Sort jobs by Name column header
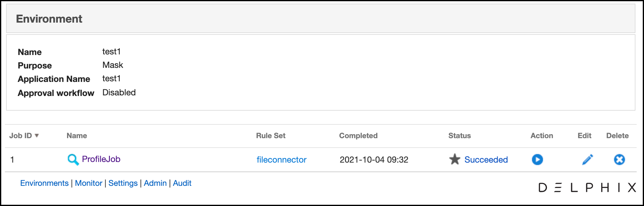Screen dimensions: 644x206 pyautogui.click(x=77, y=136)
